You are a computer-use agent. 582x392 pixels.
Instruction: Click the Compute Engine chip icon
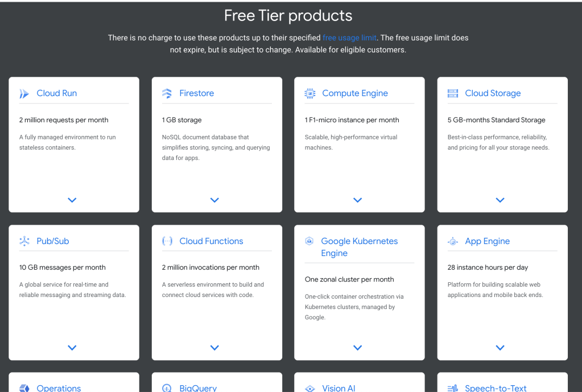[309, 93]
